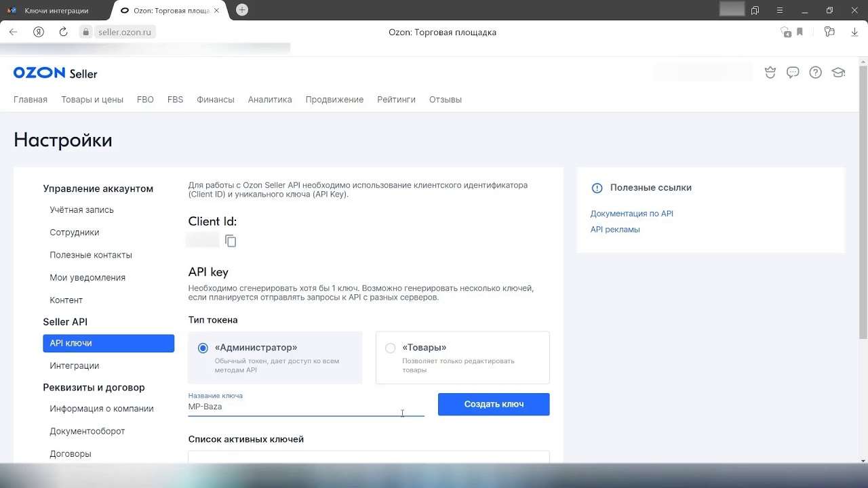Open Мои уведомления in sidebar
The height and width of the screenshot is (488, 868).
[x=87, y=277]
